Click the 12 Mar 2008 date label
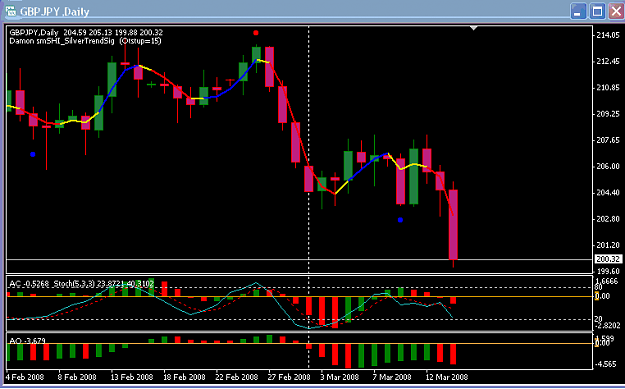Image resolution: width=625 pixels, height=389 pixels. pos(446,377)
